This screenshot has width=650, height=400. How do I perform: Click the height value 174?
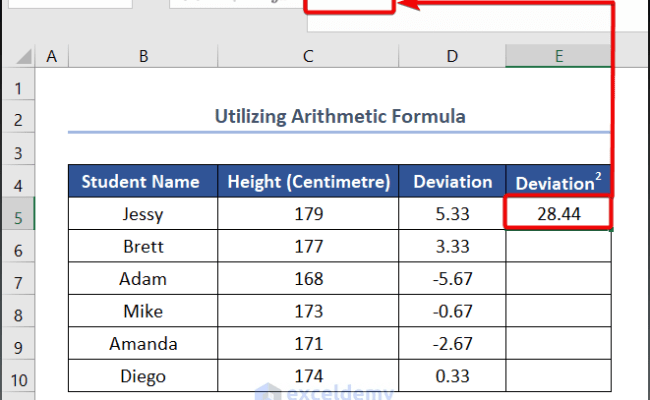[308, 376]
